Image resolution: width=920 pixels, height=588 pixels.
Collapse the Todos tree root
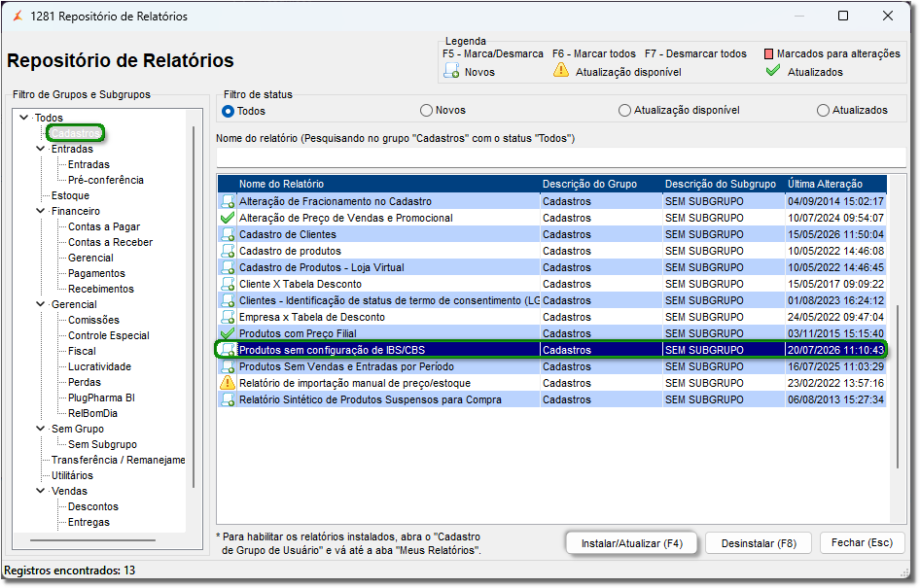click(24, 118)
